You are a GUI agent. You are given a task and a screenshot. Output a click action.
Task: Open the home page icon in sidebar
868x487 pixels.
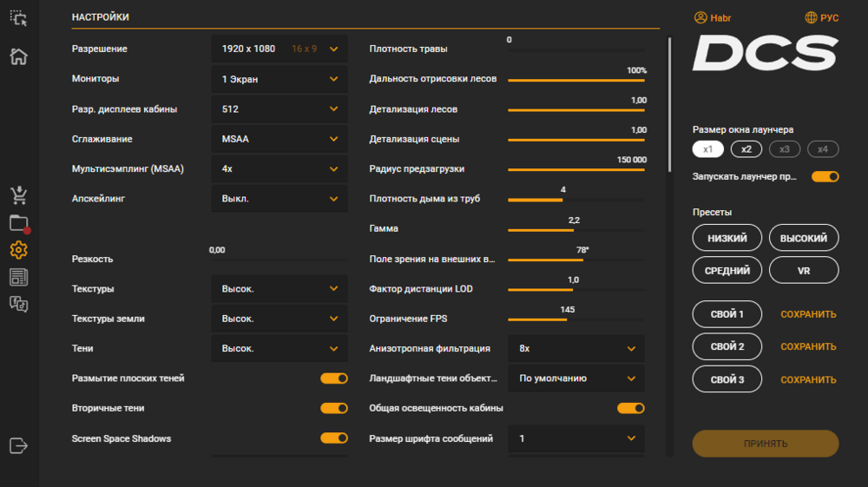(18, 56)
